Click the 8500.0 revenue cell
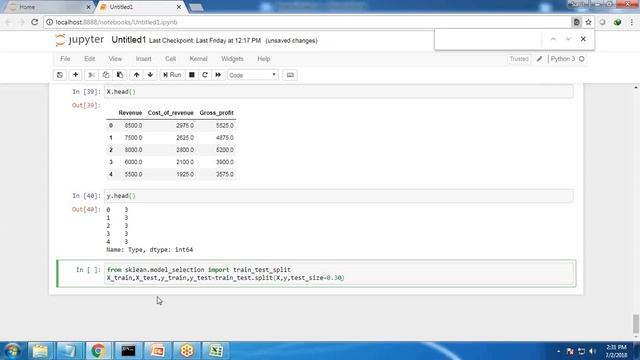 [133, 126]
